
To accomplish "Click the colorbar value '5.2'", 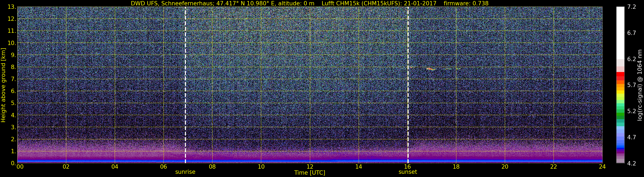I will pyautogui.click(x=631, y=111).
